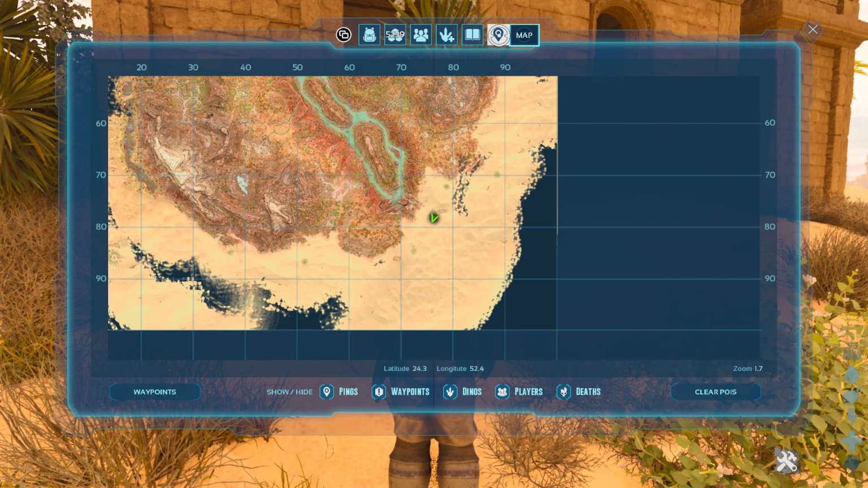Toggle visibility of Pings on the map
This screenshot has width=868, height=488.
pyautogui.click(x=340, y=392)
